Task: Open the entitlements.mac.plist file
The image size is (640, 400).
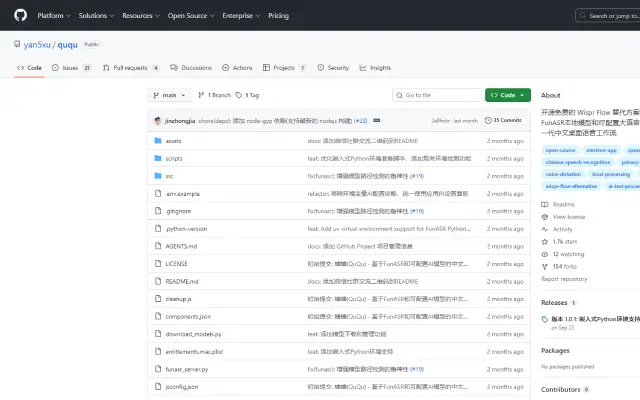Action: [x=194, y=351]
